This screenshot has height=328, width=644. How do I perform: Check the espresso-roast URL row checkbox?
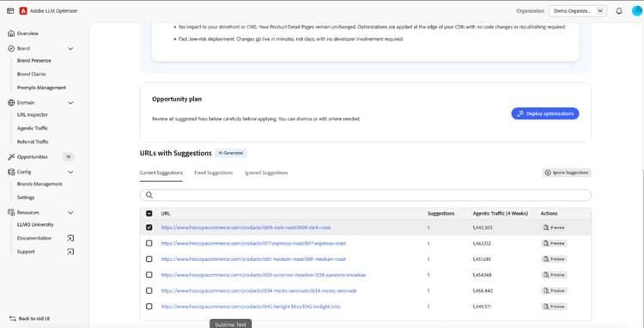pos(149,243)
